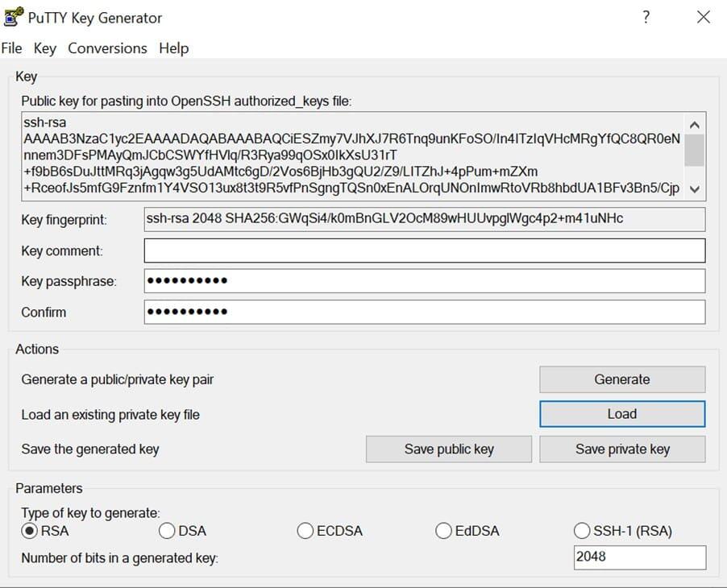Select the ECDSA key type
727x588 pixels.
coord(305,531)
